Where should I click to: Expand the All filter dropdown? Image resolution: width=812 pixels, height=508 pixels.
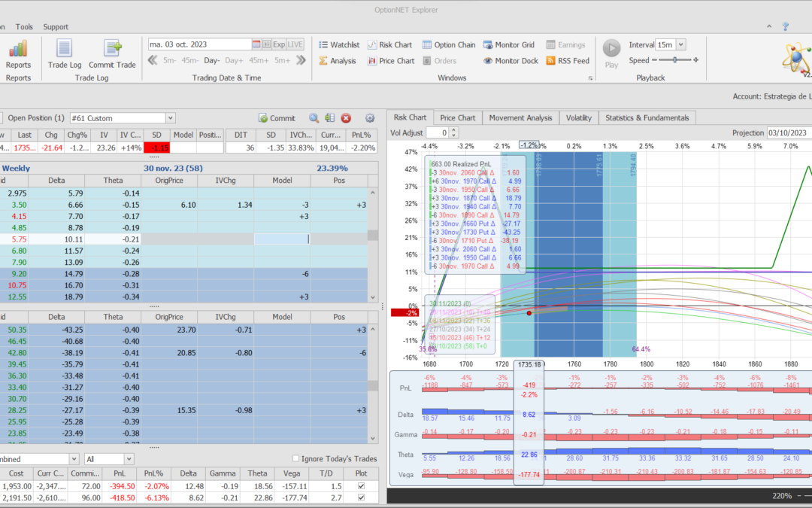point(129,459)
